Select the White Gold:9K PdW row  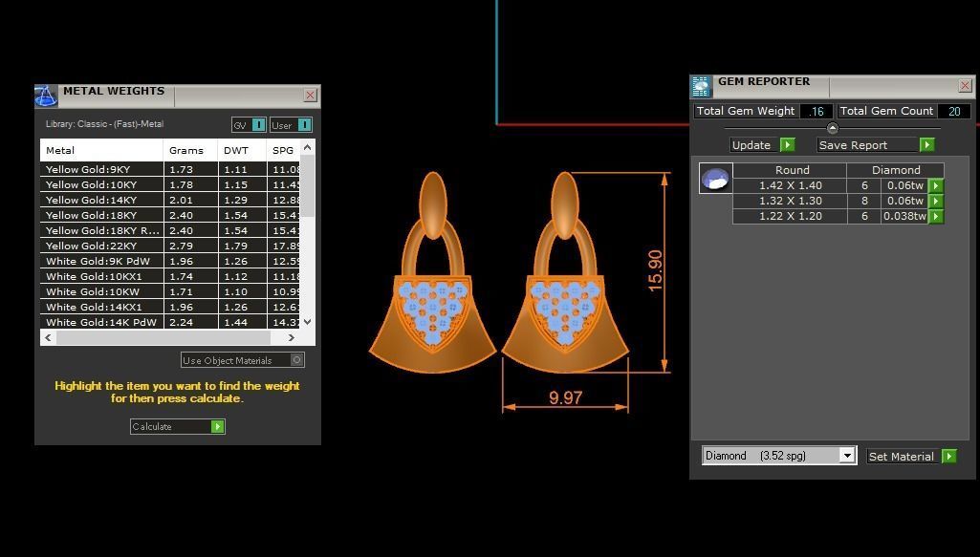coord(170,261)
